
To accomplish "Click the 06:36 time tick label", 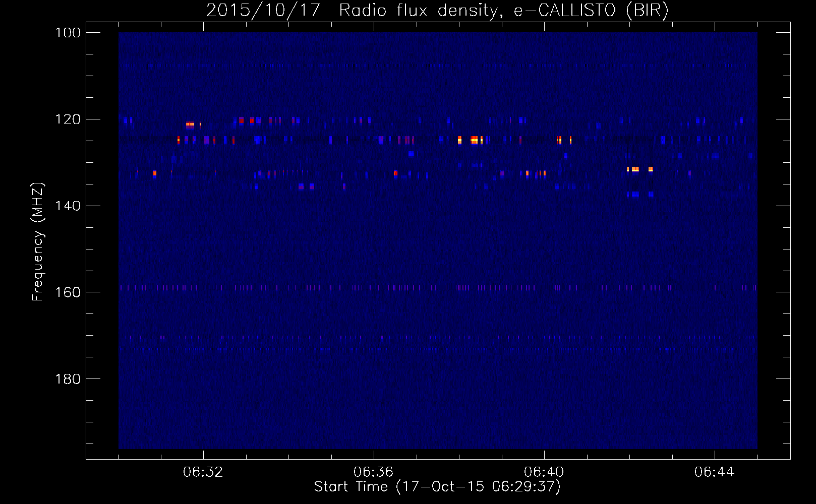I will 373,472.
